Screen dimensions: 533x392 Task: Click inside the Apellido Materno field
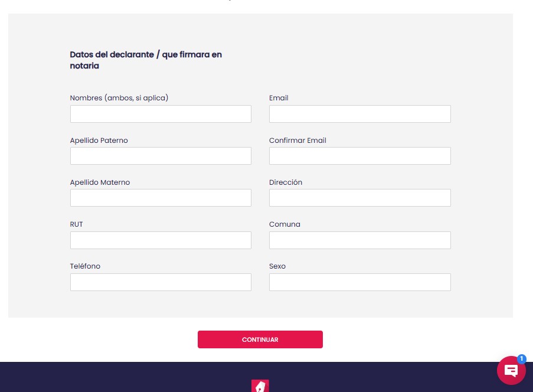[161, 197]
